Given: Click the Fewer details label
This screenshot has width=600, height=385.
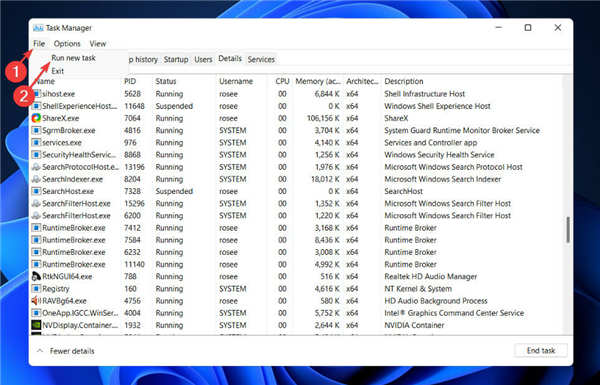Looking at the screenshot, I should tap(72, 351).
